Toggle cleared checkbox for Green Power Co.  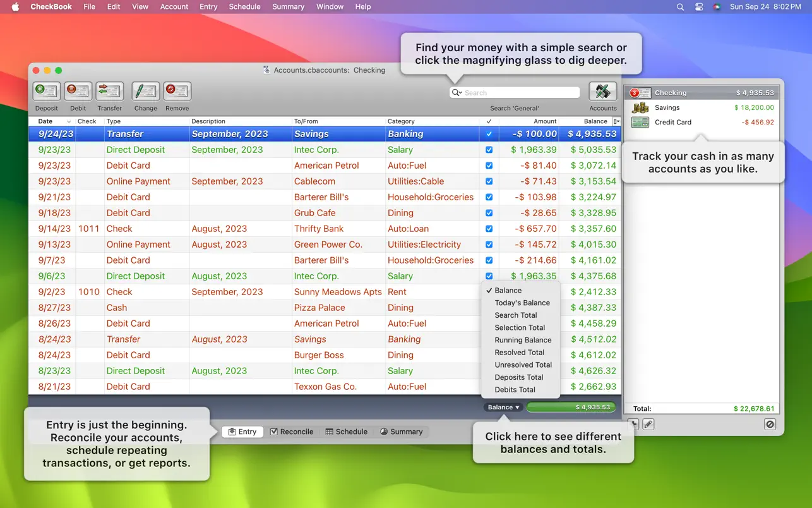489,245
